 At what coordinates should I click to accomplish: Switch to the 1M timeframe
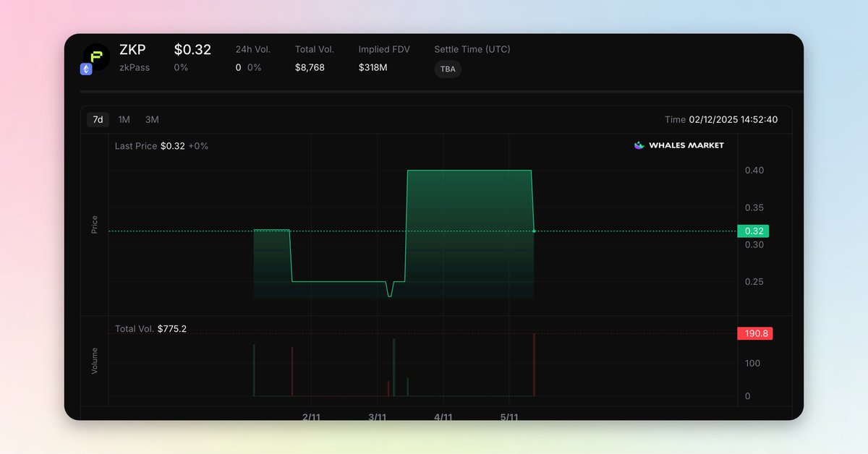(124, 119)
